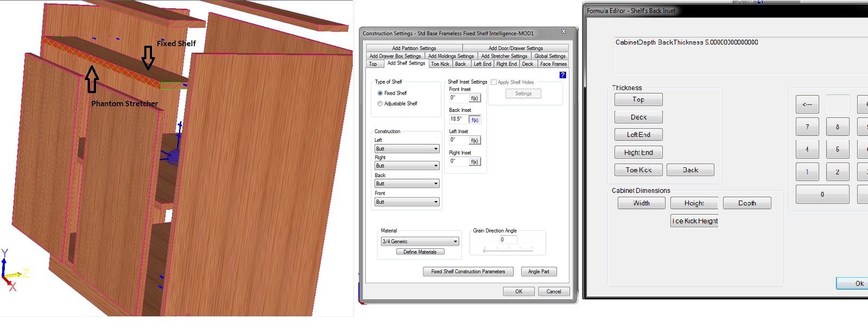868x332 pixels.
Task: Open the Add Stretcher Settings tab
Action: (x=504, y=56)
